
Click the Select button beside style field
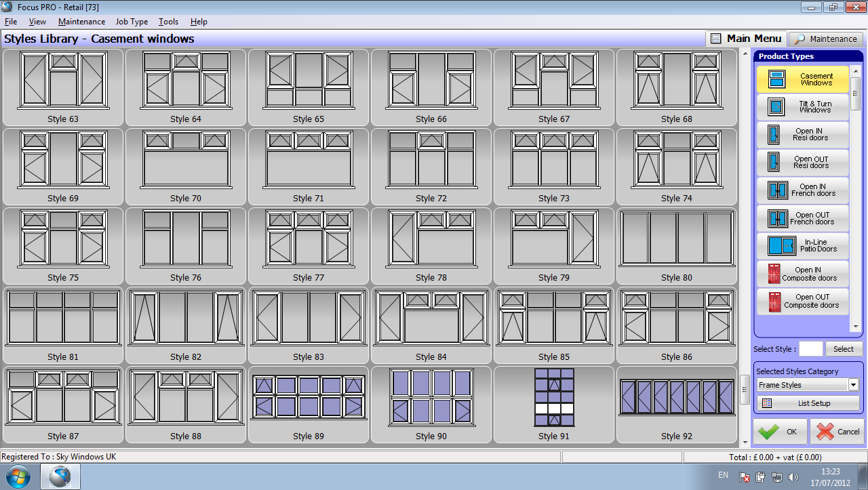pyautogui.click(x=844, y=349)
